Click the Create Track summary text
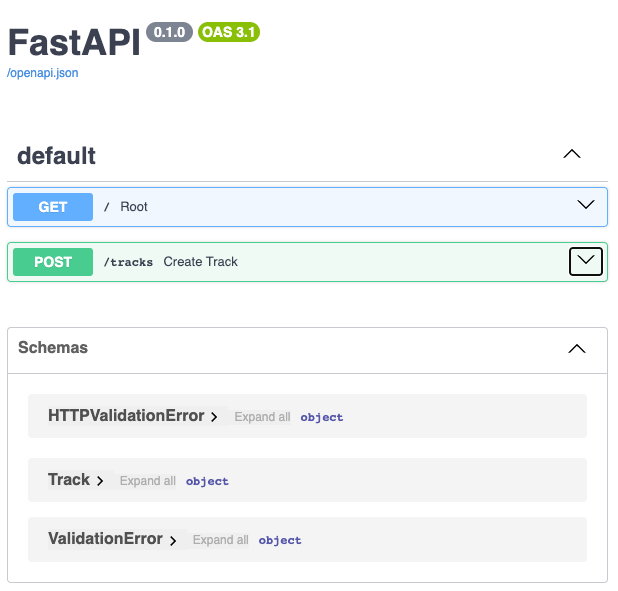This screenshot has width=618, height=591. click(x=201, y=261)
